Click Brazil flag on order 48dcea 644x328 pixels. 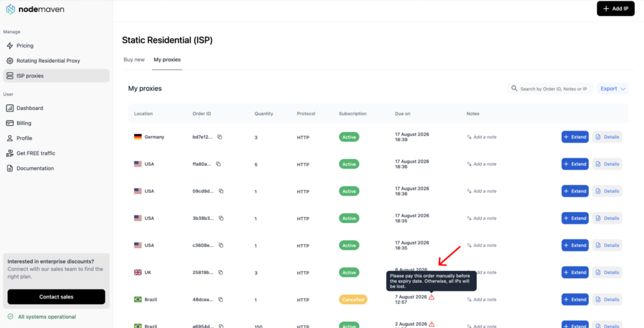click(x=138, y=300)
